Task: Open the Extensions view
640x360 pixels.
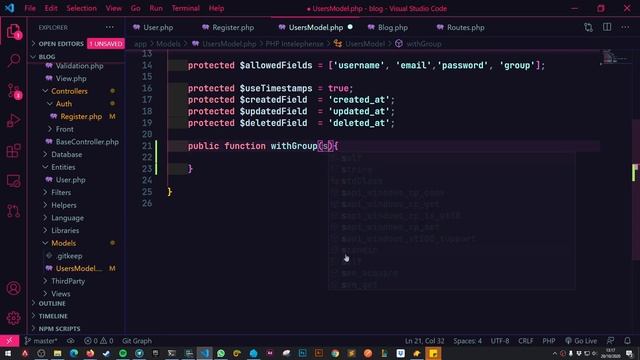Action: pyautogui.click(x=13, y=151)
